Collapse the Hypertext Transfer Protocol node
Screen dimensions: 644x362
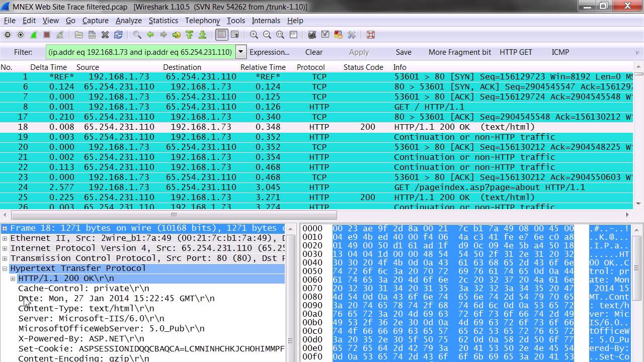(x=5, y=268)
